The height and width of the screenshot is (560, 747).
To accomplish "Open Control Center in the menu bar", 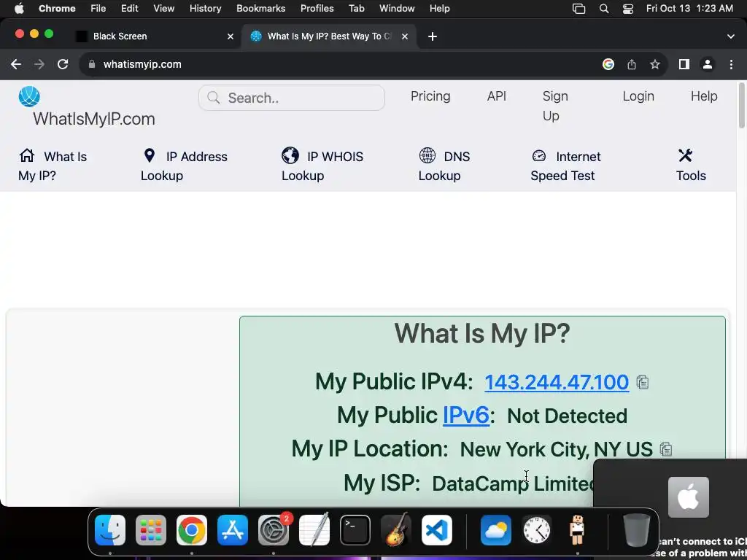I will tap(628, 9).
